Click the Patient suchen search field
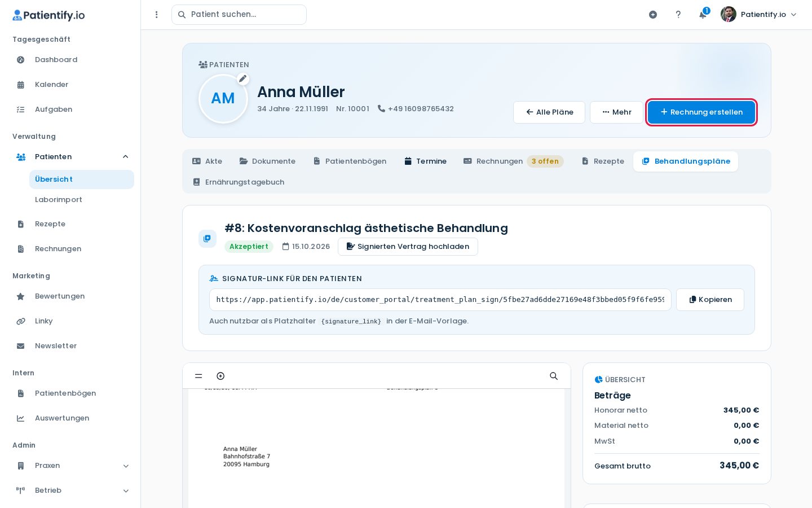Viewport: 812px width, 508px height. click(x=239, y=15)
